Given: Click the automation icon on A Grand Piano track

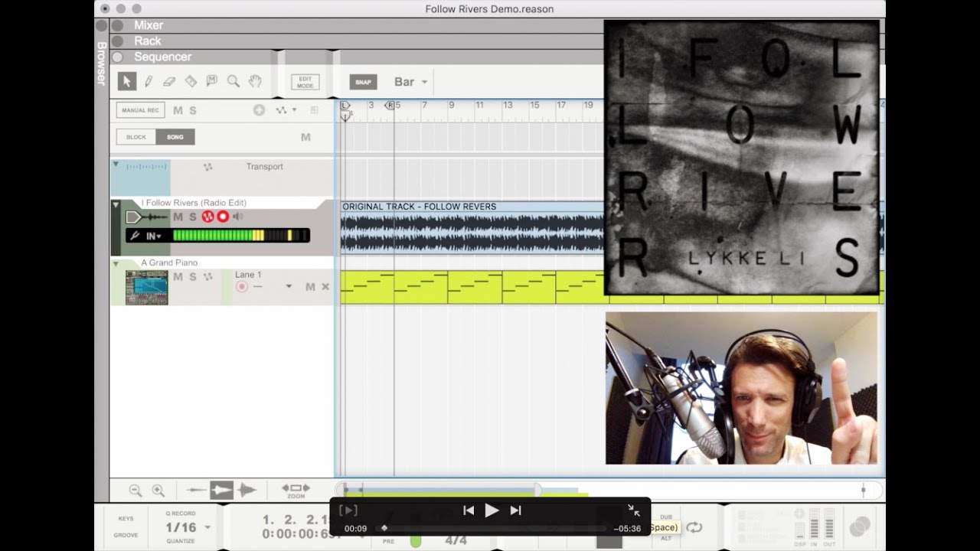Looking at the screenshot, I should (x=207, y=276).
